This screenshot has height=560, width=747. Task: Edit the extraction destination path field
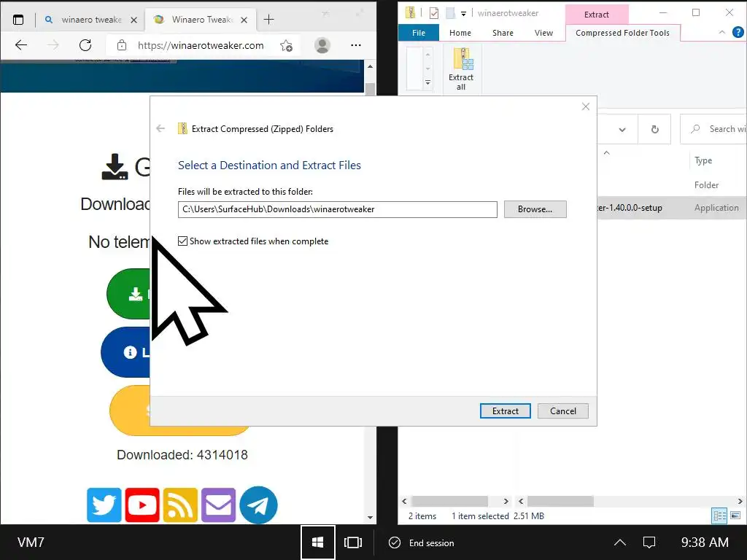337,209
